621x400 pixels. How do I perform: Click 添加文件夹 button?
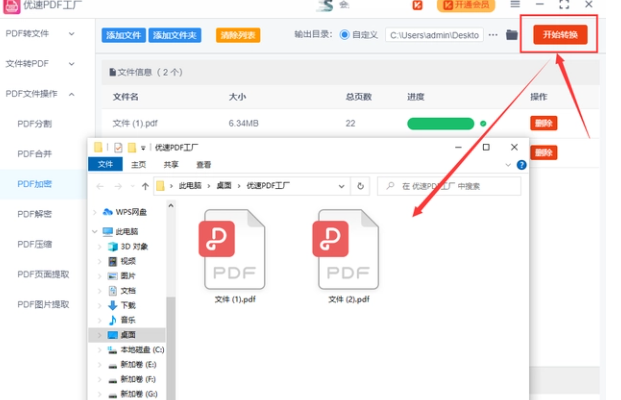point(175,35)
